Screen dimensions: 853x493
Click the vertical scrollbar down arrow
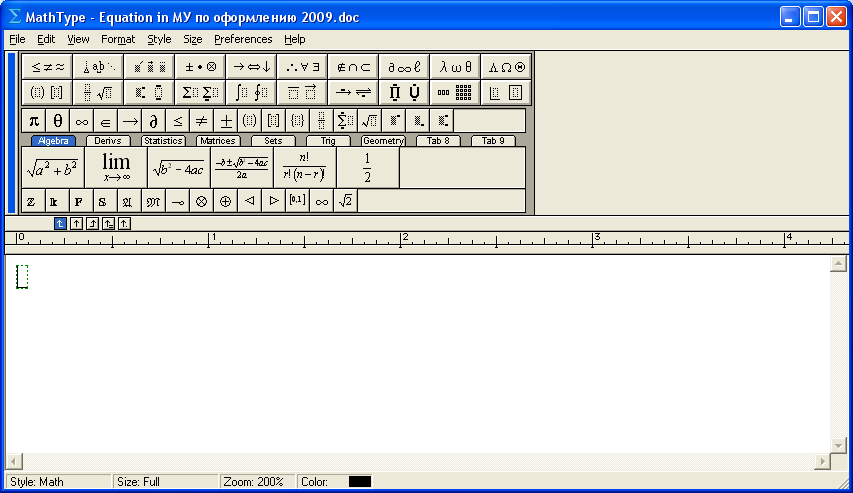tap(838, 445)
